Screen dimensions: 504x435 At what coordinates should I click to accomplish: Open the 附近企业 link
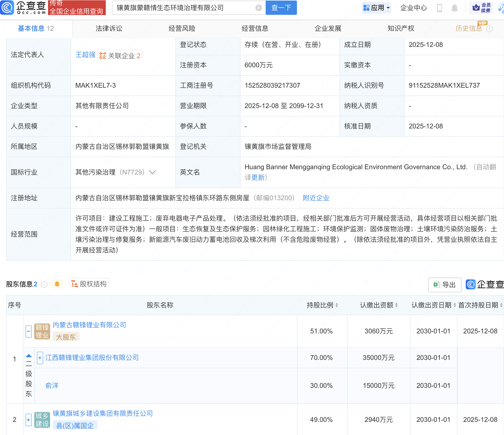[316, 198]
